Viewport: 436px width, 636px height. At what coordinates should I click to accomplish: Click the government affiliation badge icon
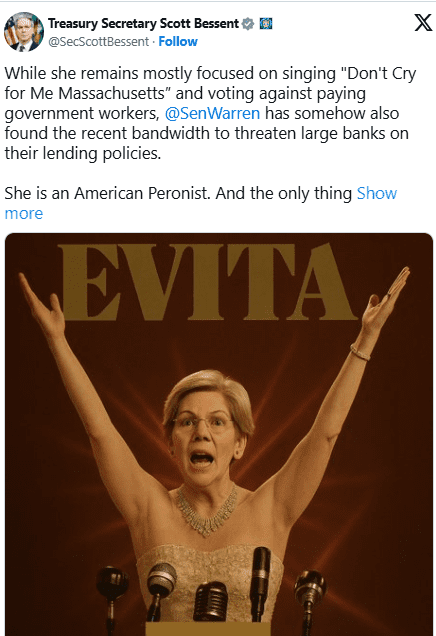(266, 24)
